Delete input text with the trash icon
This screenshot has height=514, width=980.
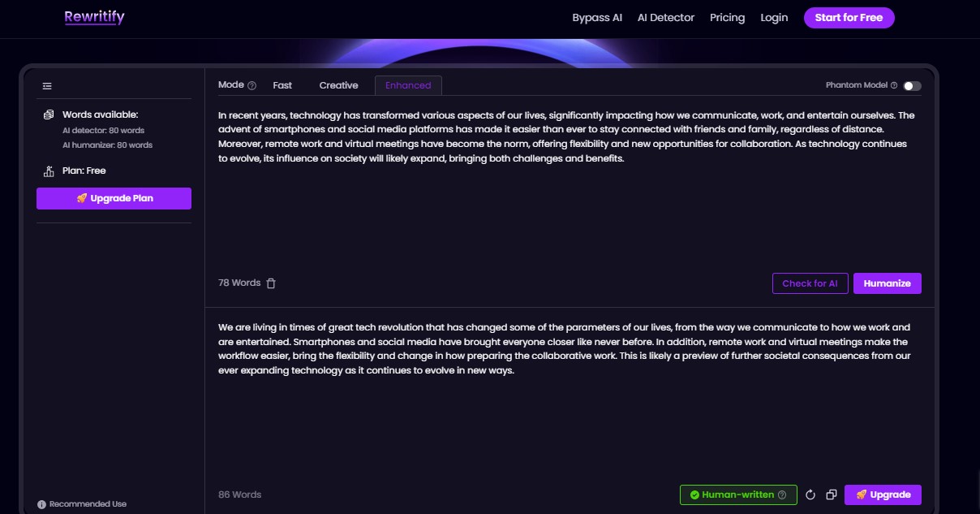tap(271, 283)
